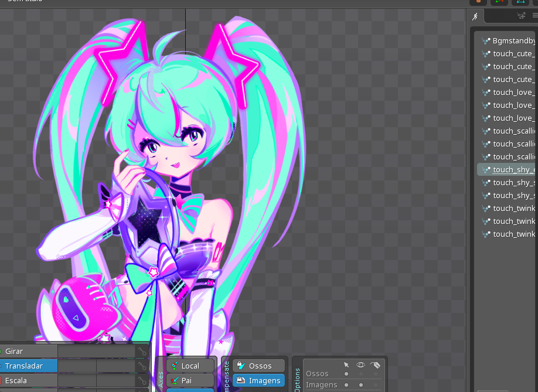
Task: Toggle Ossos visibility dot in Options
Action: 361,374
